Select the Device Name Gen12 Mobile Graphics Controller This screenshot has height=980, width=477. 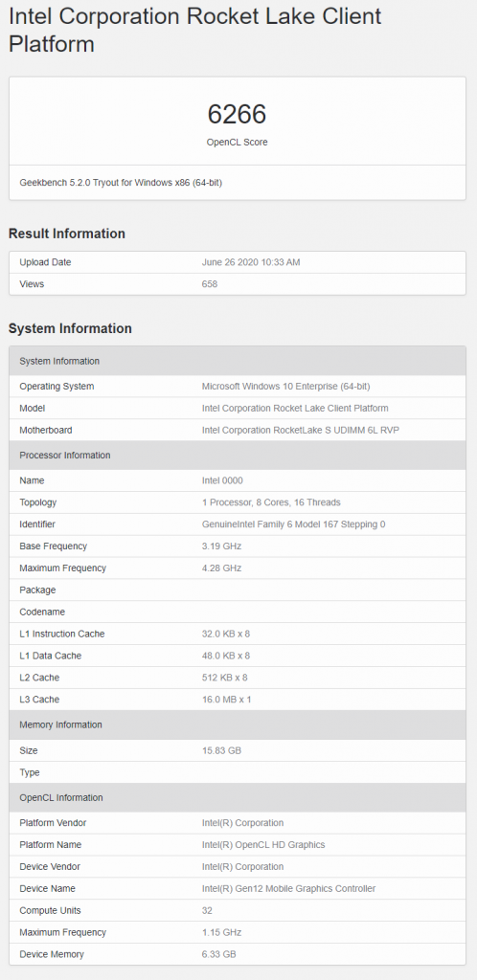289,889
